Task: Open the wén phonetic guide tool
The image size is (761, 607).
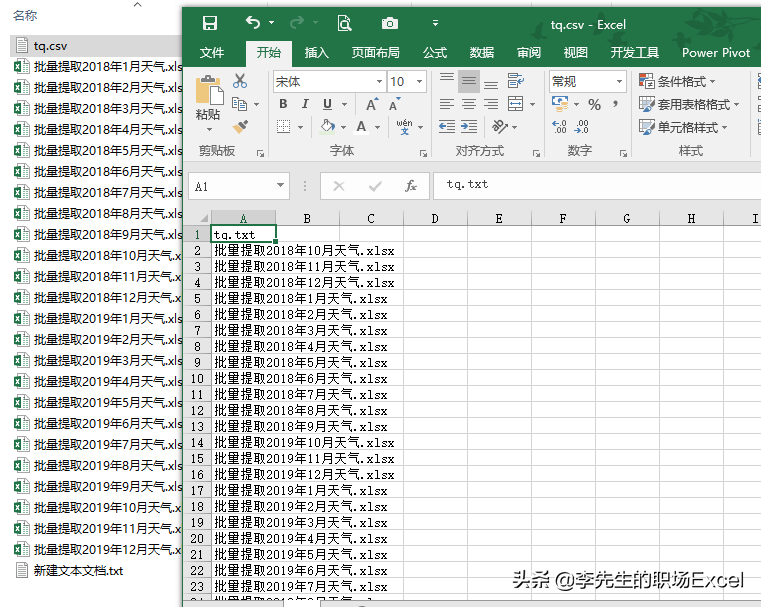Action: [404, 127]
